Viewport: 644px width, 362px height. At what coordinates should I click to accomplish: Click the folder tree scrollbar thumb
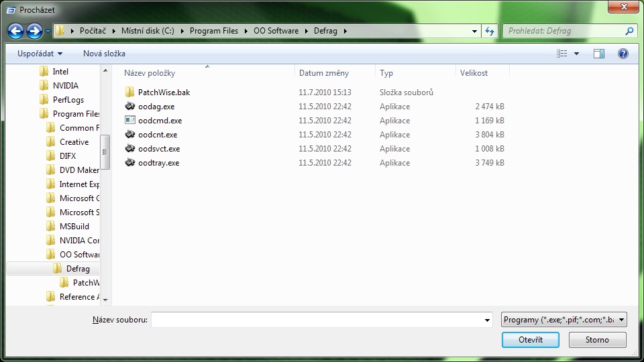[105, 152]
